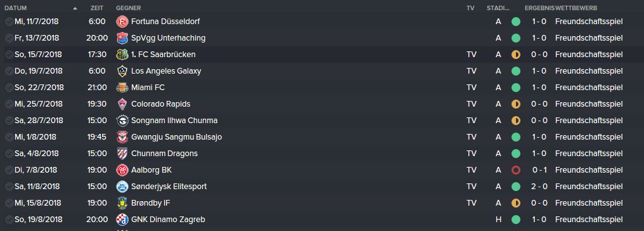The width and height of the screenshot is (644, 231).
Task: Open the 2 - 0 result against Sønderjysk
Action: pos(539,187)
